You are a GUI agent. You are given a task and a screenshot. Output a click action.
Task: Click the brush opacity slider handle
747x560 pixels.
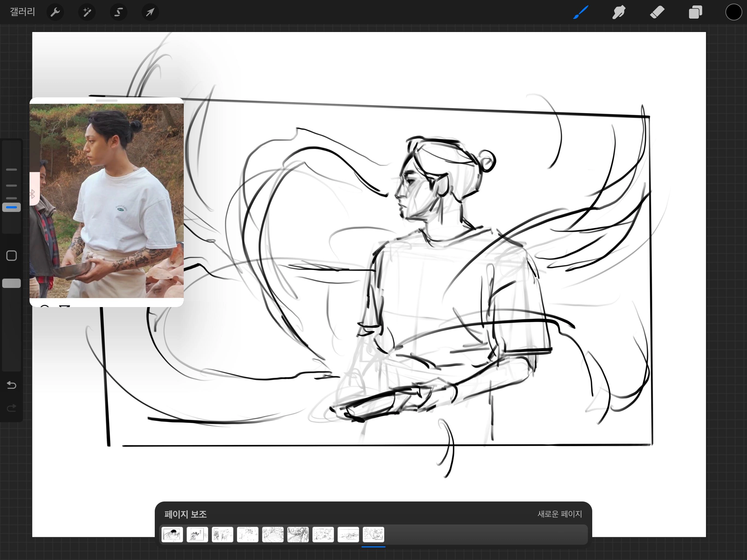11,283
